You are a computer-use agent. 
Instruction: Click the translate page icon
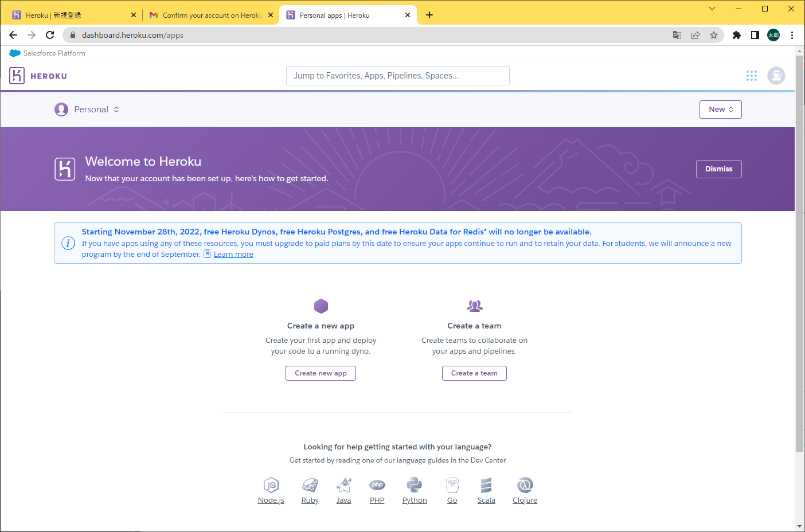pos(677,35)
